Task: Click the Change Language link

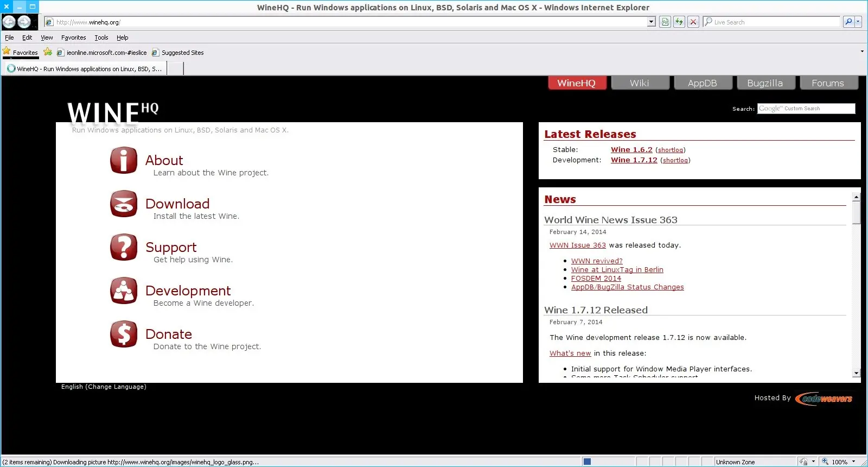Action: [x=117, y=387]
